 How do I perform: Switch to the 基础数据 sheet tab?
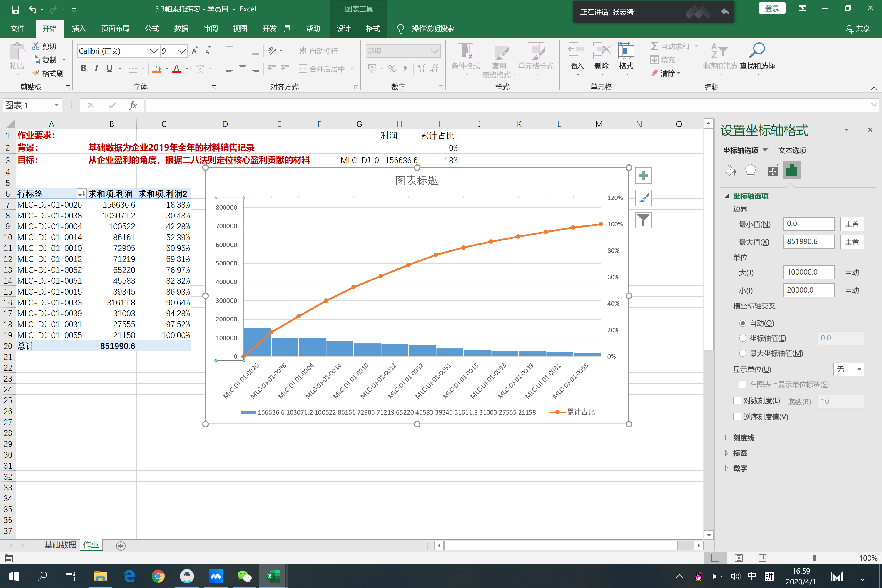[x=60, y=545]
